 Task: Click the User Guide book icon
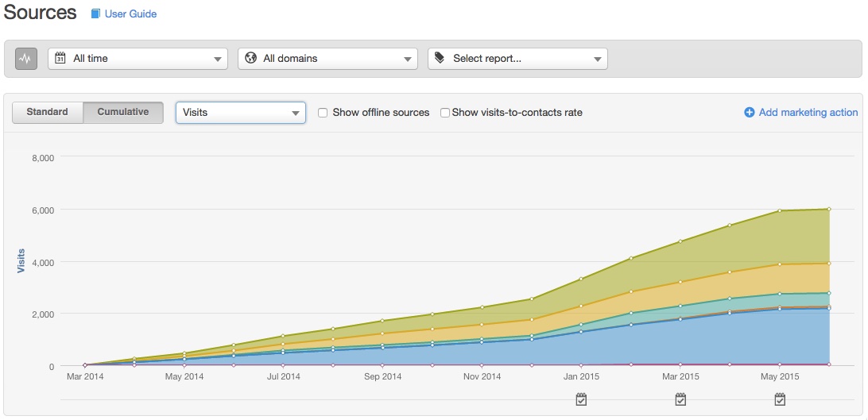pos(96,14)
